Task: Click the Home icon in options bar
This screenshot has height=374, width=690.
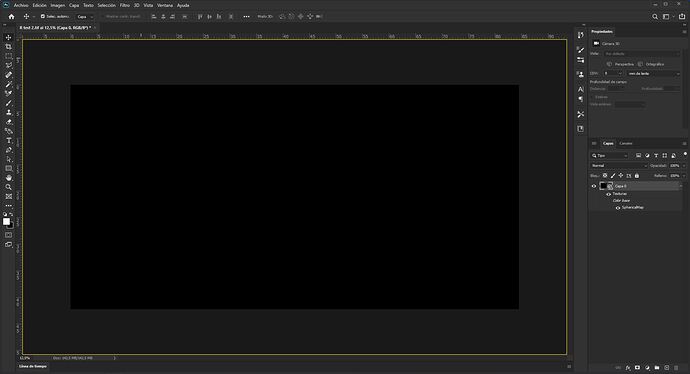Action: pyautogui.click(x=11, y=17)
